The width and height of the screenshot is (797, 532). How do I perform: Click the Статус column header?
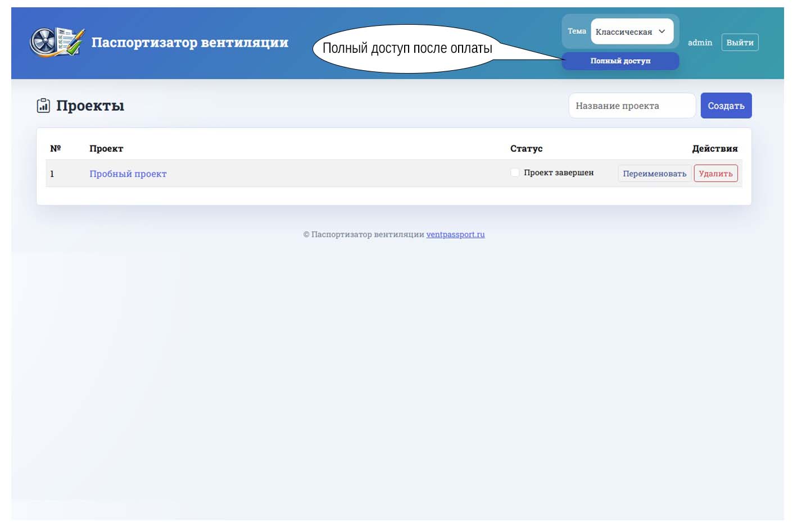(526, 148)
